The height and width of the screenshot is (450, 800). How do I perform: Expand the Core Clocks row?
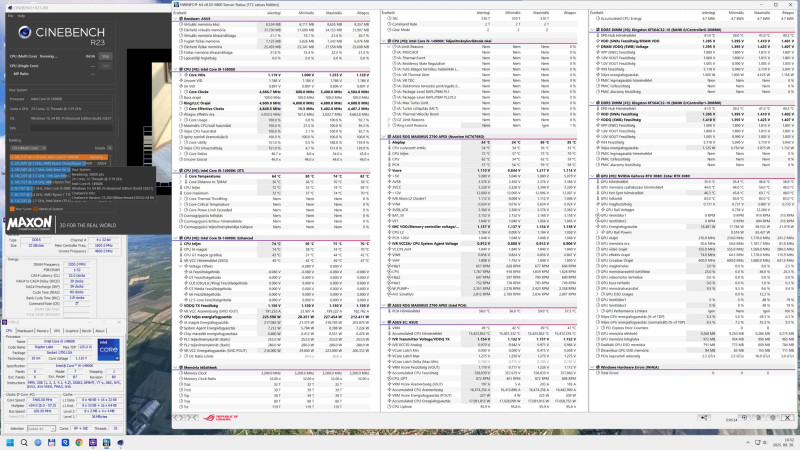coord(181,92)
